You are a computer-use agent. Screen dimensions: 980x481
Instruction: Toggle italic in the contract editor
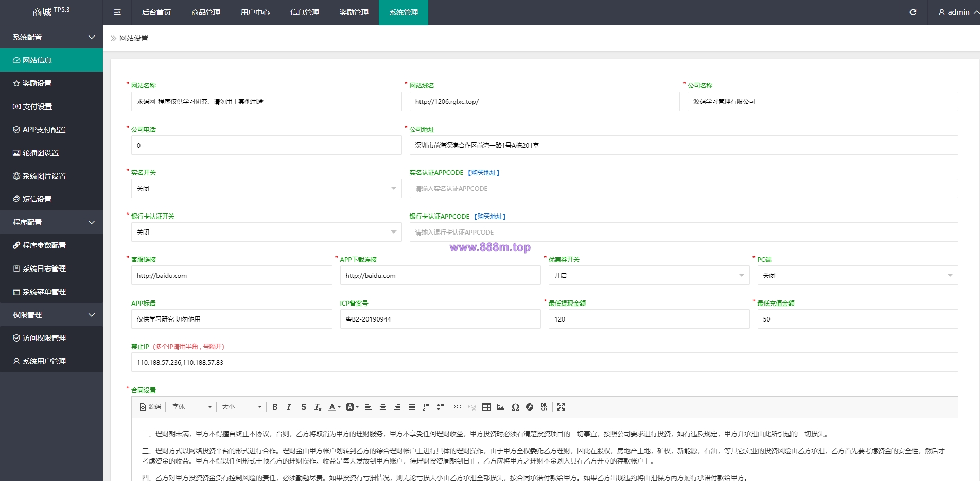(x=289, y=407)
